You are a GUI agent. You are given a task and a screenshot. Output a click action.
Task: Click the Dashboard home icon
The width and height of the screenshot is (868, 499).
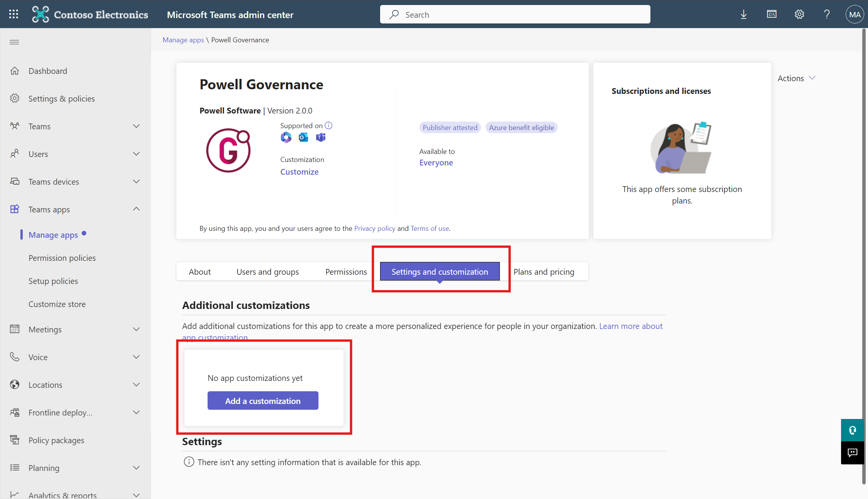15,71
